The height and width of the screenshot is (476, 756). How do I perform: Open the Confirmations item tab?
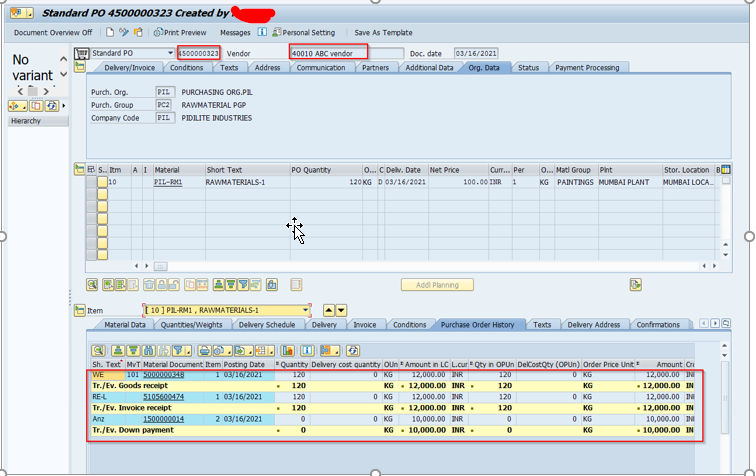pos(658,325)
